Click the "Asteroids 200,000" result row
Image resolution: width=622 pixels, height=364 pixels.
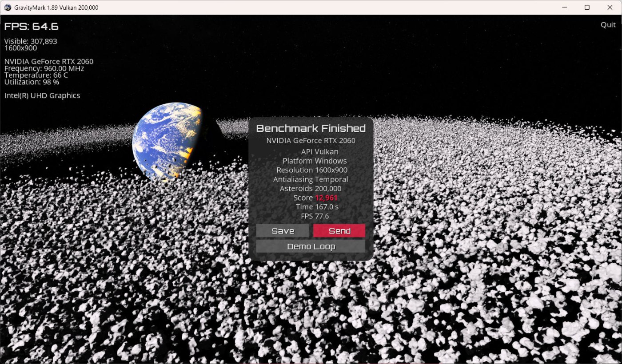point(311,189)
